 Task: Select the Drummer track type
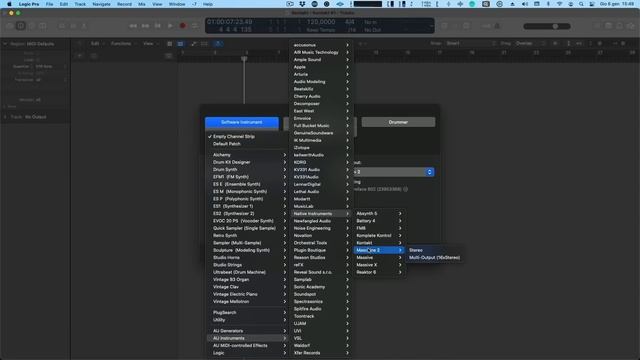click(398, 122)
